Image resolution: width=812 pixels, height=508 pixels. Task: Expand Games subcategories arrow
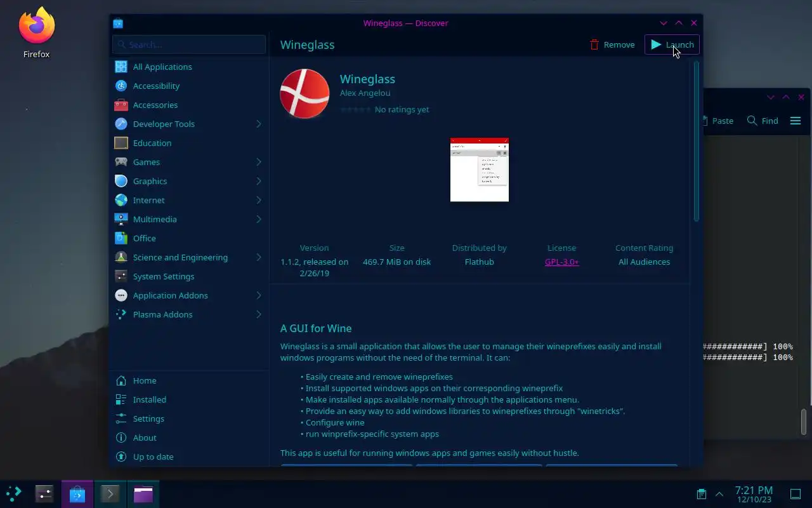click(259, 162)
